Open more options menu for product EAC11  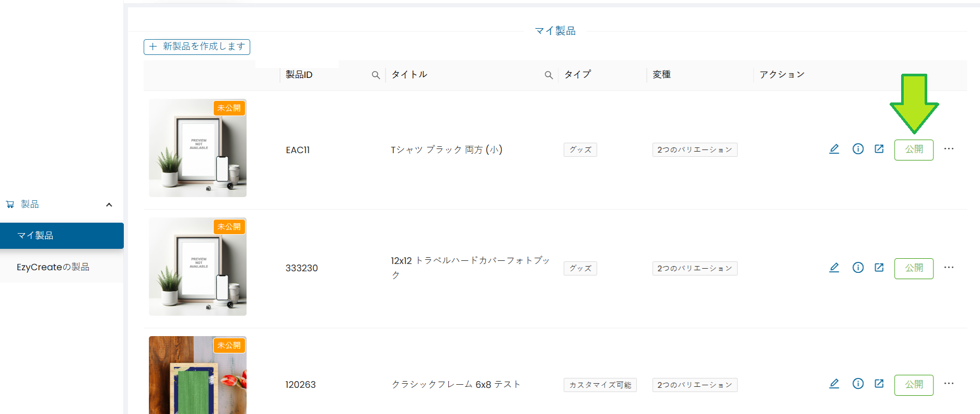949,149
